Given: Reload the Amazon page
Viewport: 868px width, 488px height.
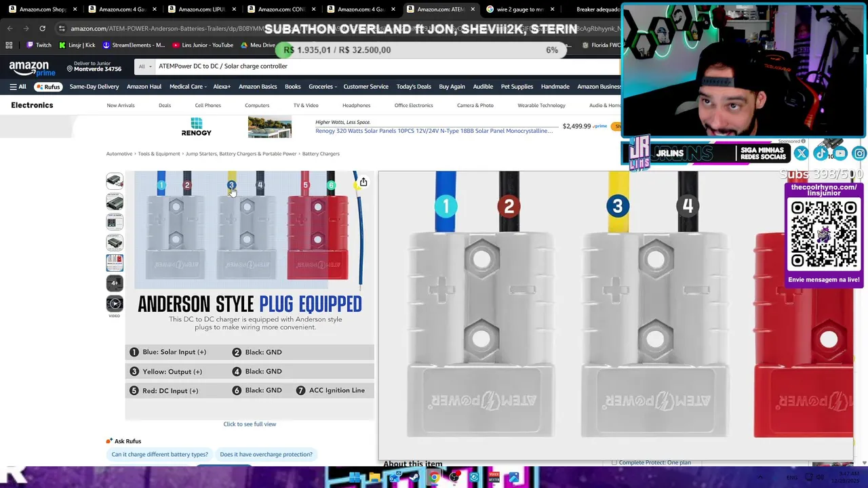Looking at the screenshot, I should pos(42,28).
